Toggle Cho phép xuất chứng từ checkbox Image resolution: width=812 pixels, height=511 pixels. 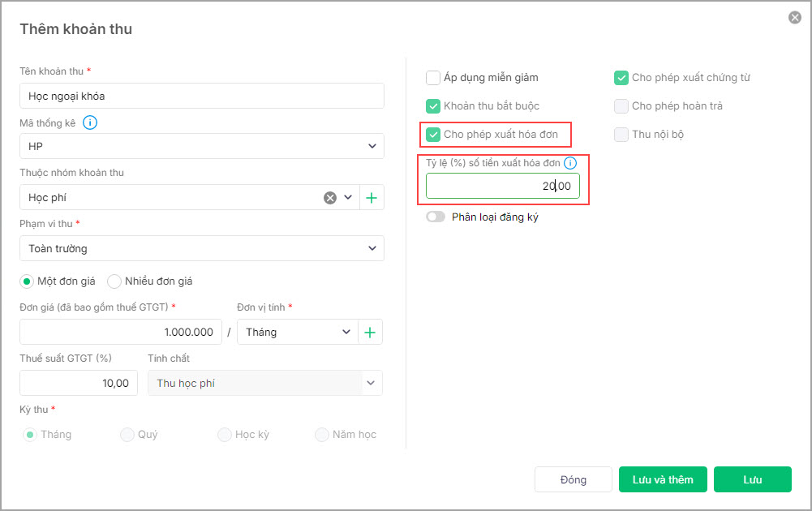click(621, 78)
